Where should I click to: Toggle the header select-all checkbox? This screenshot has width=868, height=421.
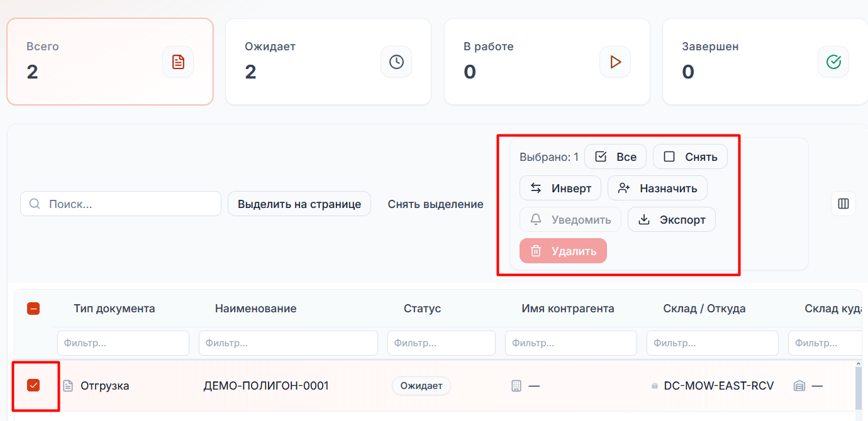(33, 309)
